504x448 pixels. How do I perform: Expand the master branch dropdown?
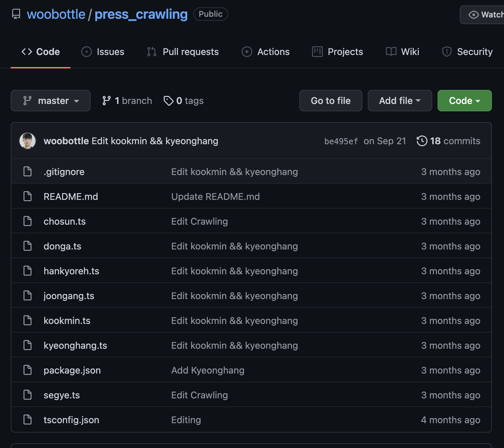51,101
